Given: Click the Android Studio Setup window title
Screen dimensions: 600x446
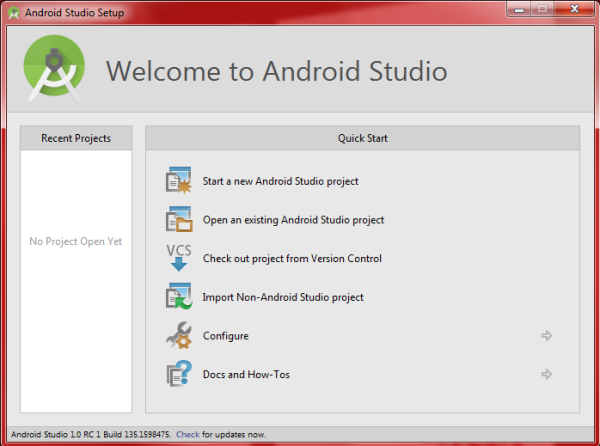Looking at the screenshot, I should coord(75,13).
